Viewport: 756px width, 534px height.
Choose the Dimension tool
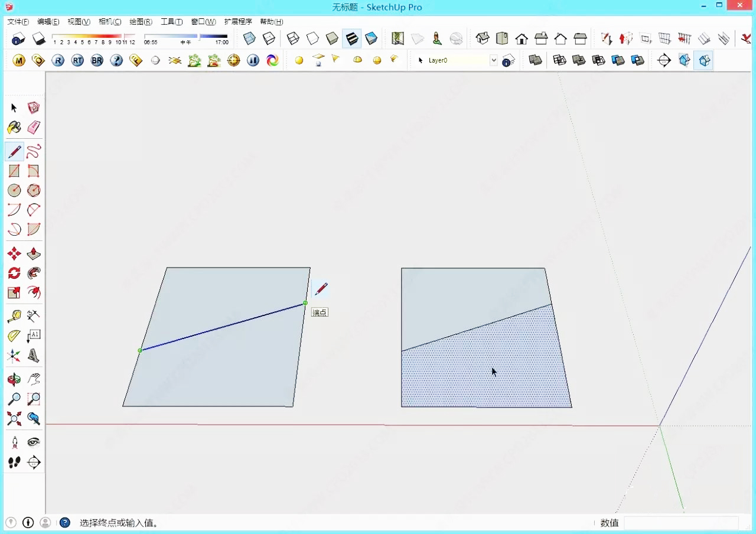[34, 317]
